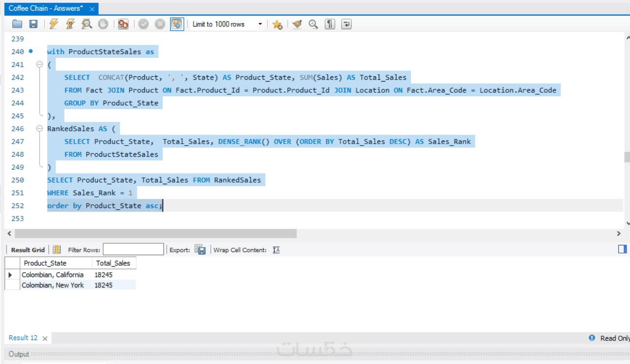
Task: Click the Sales_Rank alias on line 247
Action: click(x=450, y=141)
